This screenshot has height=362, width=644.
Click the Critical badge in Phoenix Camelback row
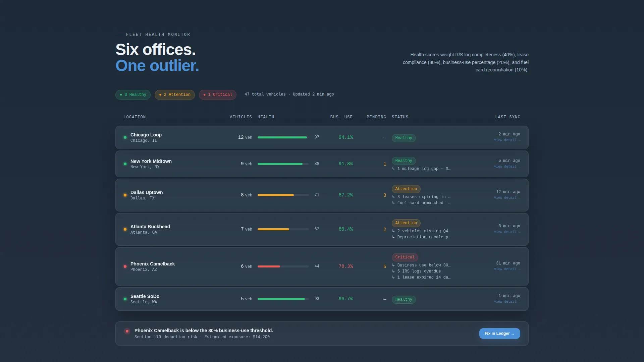[405, 257]
